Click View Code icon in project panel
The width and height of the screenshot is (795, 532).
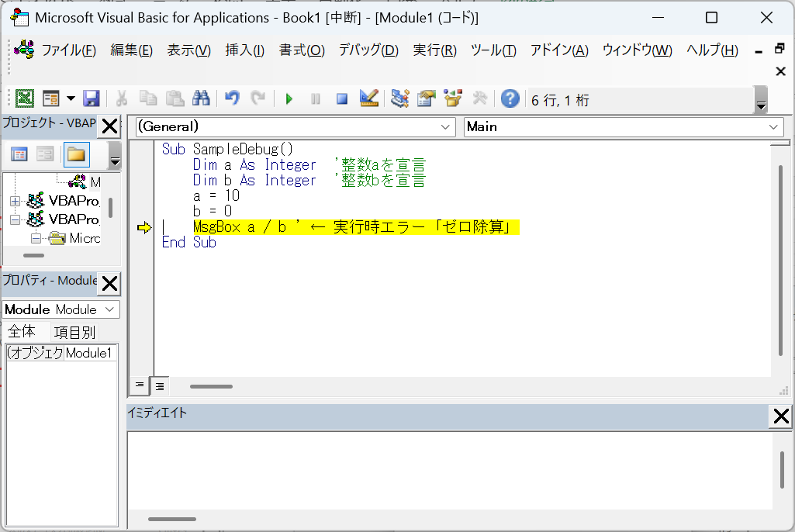(19, 154)
